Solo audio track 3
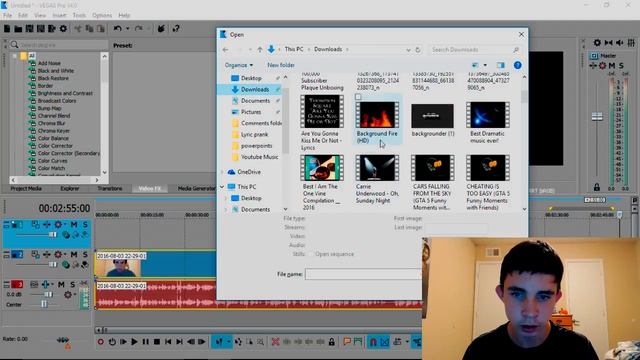This screenshot has width=640, height=360. pos(72,284)
